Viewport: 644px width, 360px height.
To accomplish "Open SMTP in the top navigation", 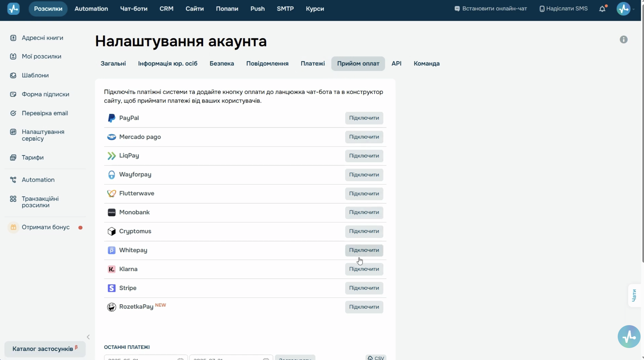I will tap(285, 9).
